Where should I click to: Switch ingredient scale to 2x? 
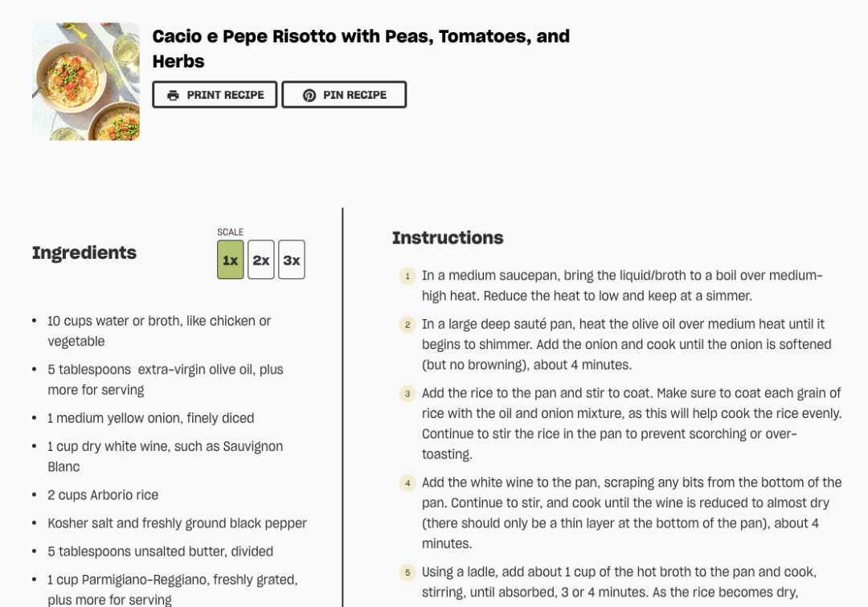click(260, 260)
